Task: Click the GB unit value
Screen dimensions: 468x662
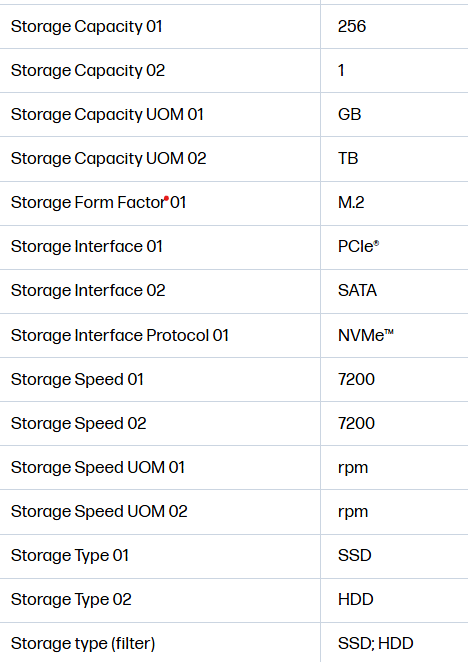Action: [x=349, y=114]
